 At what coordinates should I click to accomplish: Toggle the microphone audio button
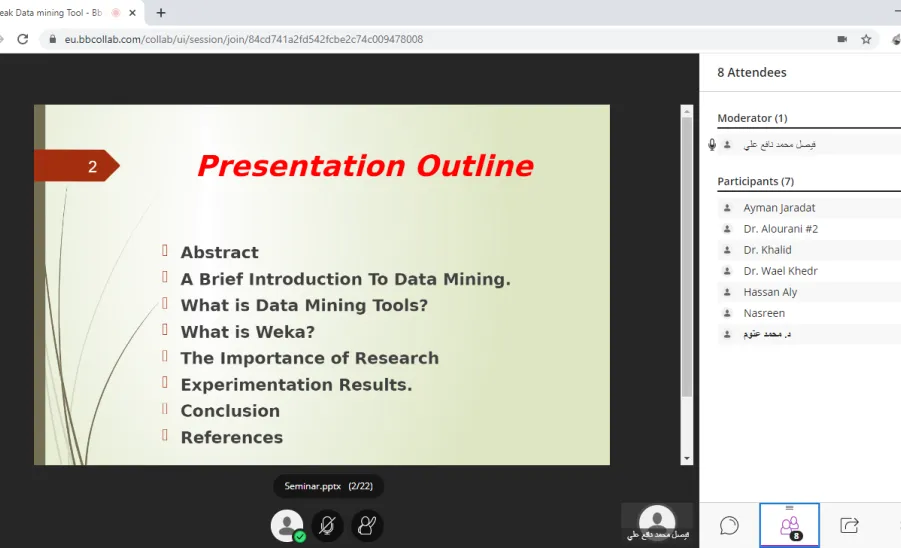pyautogui.click(x=328, y=526)
